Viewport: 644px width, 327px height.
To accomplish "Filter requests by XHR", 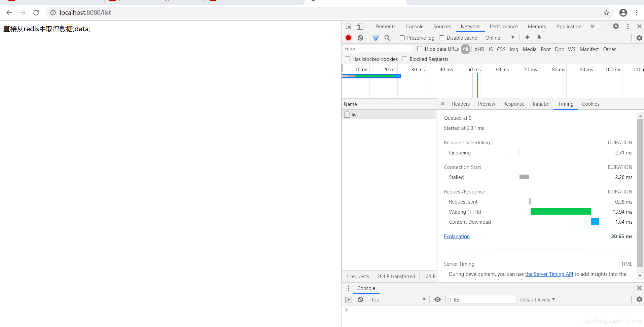I will (479, 49).
